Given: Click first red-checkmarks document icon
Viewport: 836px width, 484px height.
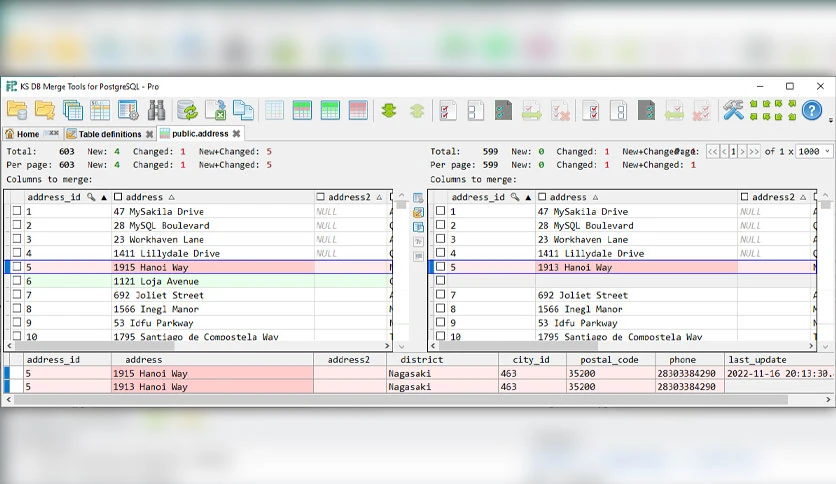Looking at the screenshot, I should [x=447, y=110].
